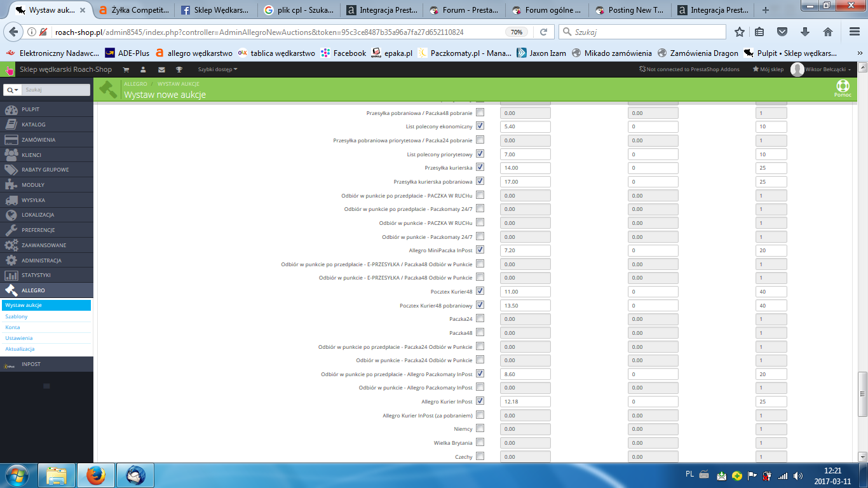This screenshot has height=488, width=868.
Task: Expand the Szybki dostęp dropdown
Action: pyautogui.click(x=217, y=69)
